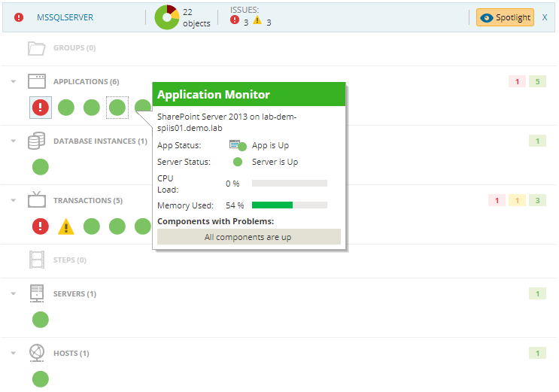Click Transactions yellow badge 1

[x=517, y=200]
